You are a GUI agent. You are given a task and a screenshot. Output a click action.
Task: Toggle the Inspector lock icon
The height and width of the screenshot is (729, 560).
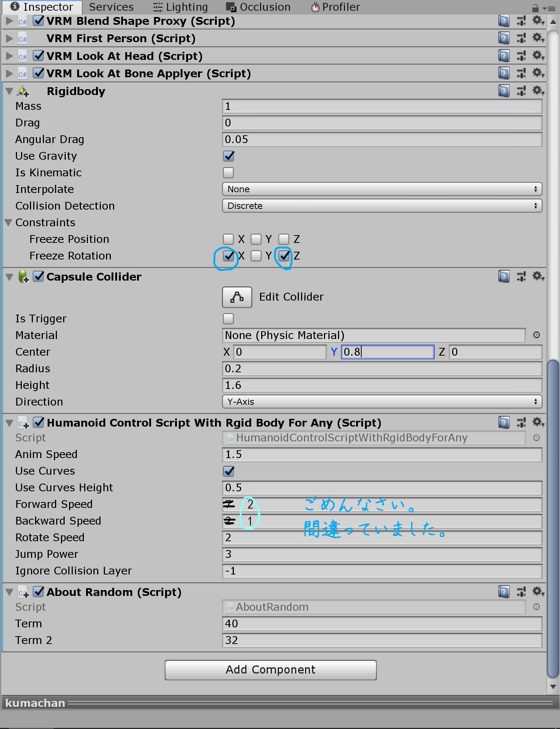(535, 8)
